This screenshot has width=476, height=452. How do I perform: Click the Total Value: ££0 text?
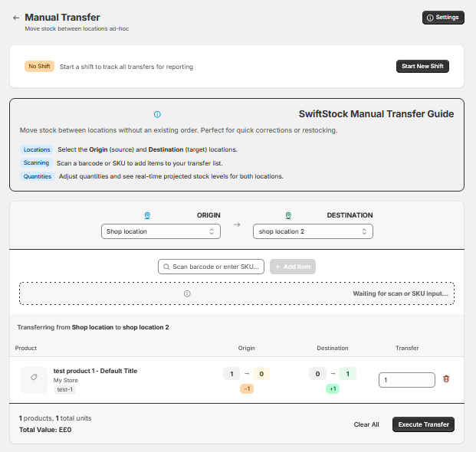click(45, 430)
